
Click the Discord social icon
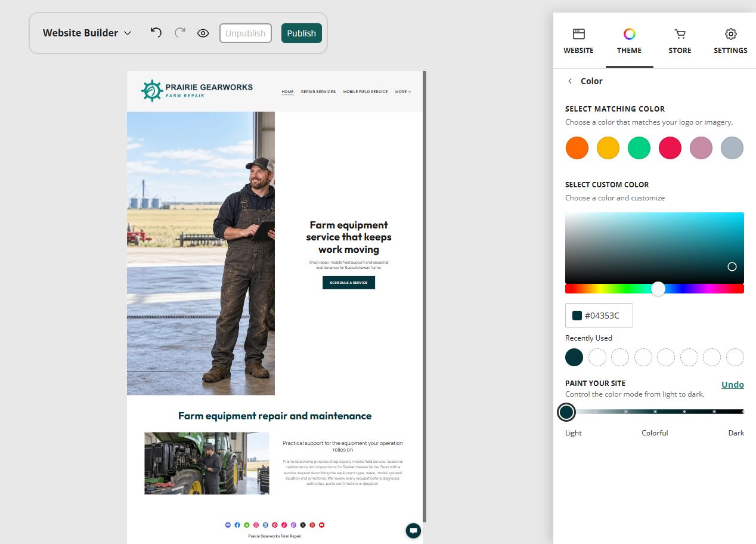[x=228, y=525]
